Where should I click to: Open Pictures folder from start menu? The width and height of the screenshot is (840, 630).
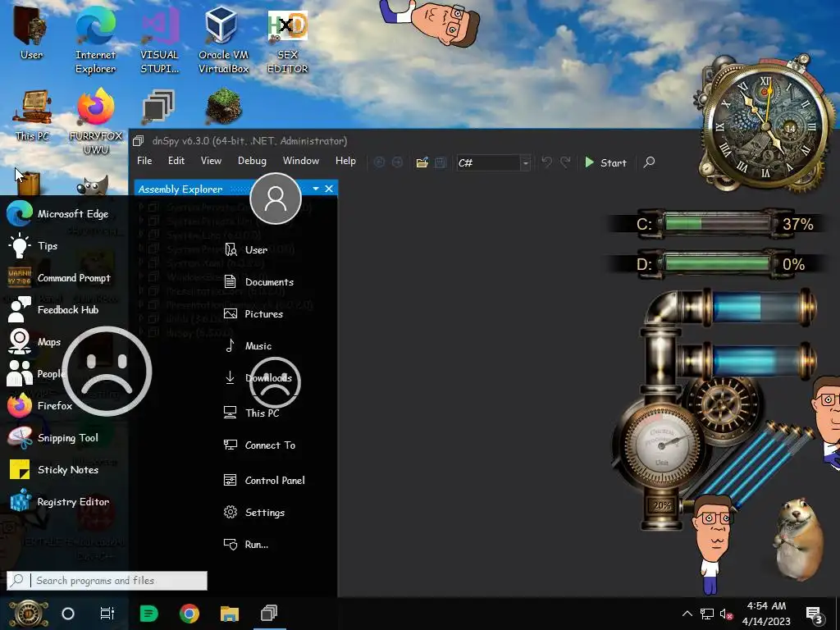[x=253, y=314]
